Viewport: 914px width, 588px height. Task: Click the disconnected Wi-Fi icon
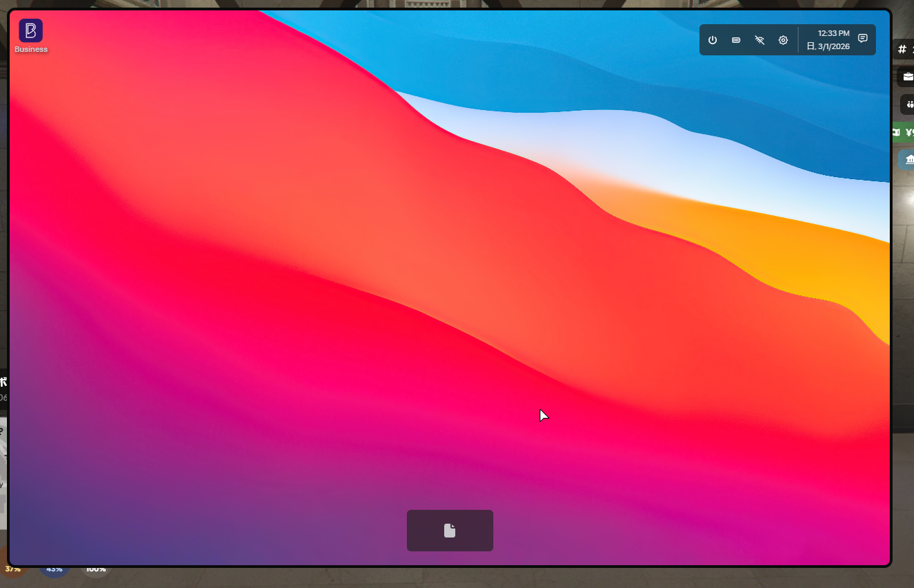[x=760, y=40]
